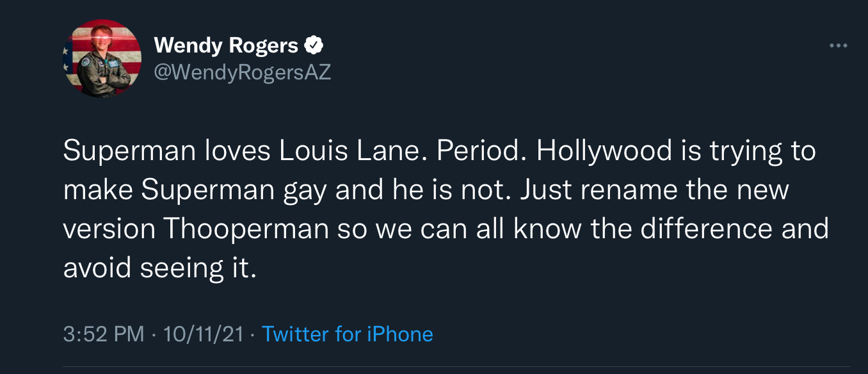Open the @WendyRogersAZ handle link
The height and width of the screenshot is (374, 868).
[x=243, y=72]
